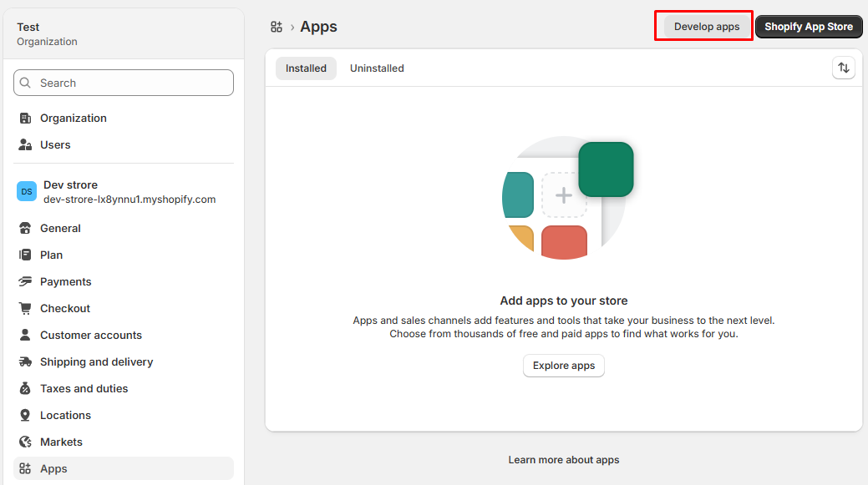Click the sort arrows button
Viewport: 868px width, 485px height.
point(844,68)
